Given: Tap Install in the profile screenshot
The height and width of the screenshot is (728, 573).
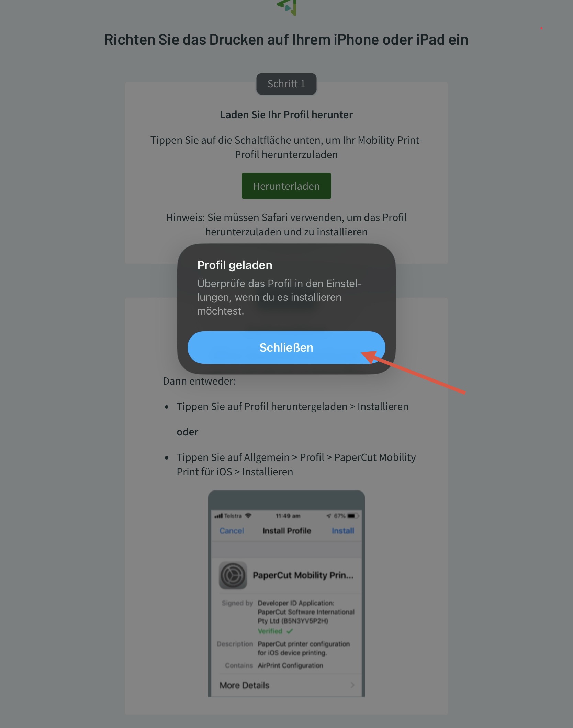Looking at the screenshot, I should 342,531.
